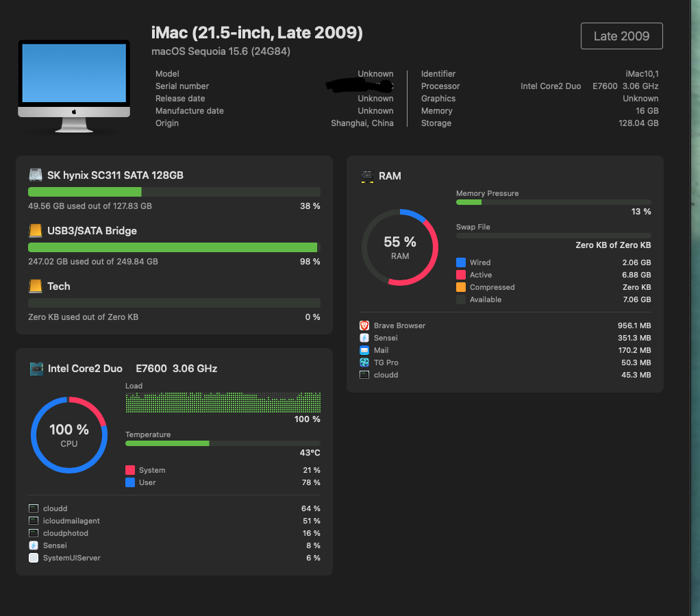Click the gray Available color swatch
This screenshot has width=700, height=616.
click(x=461, y=299)
